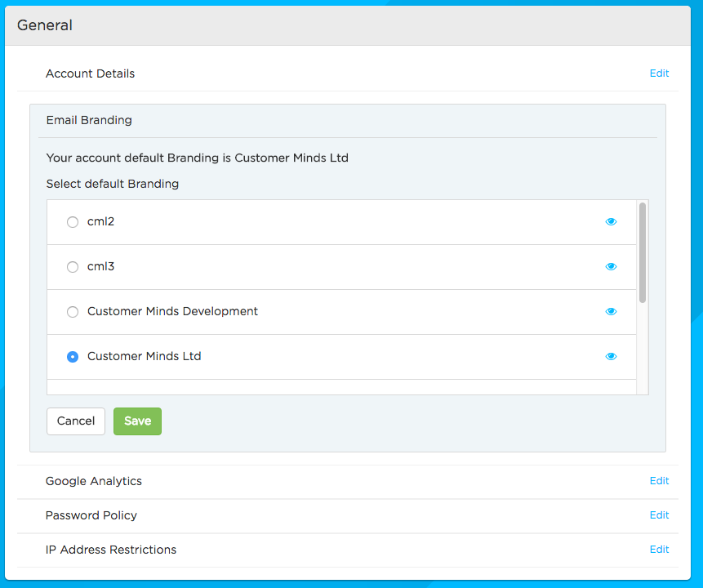Click the Customer Minds Development label

[172, 311]
